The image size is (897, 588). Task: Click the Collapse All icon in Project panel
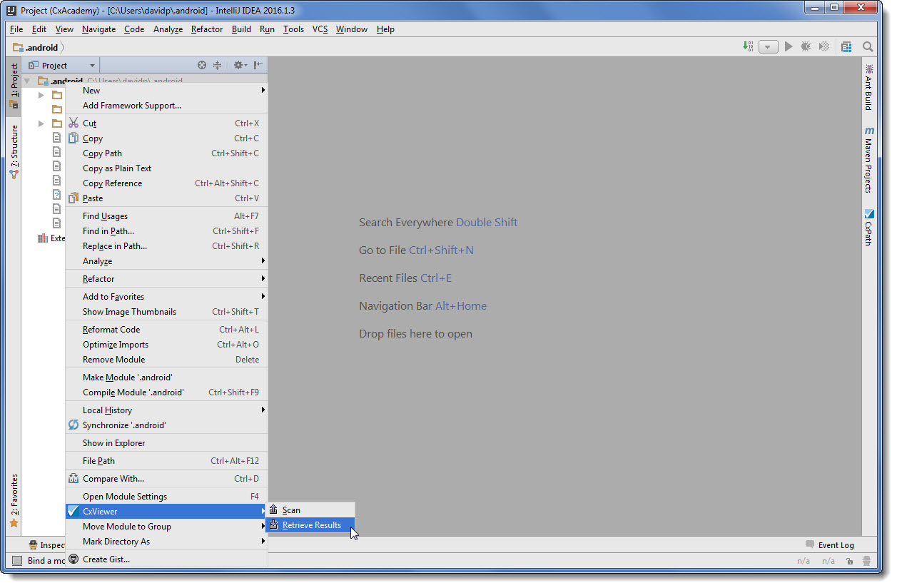point(218,65)
